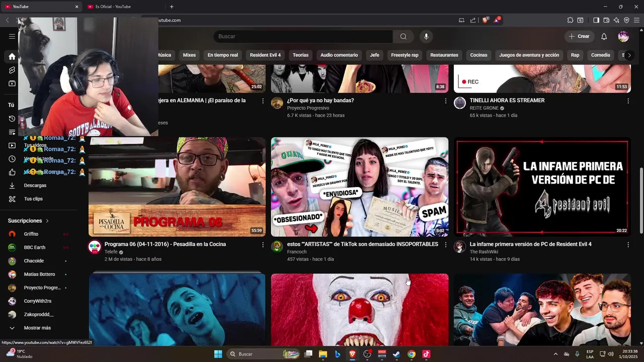This screenshot has height=362, width=644.
Task: Open File Explorer from the taskbar
Action: pos(323,354)
